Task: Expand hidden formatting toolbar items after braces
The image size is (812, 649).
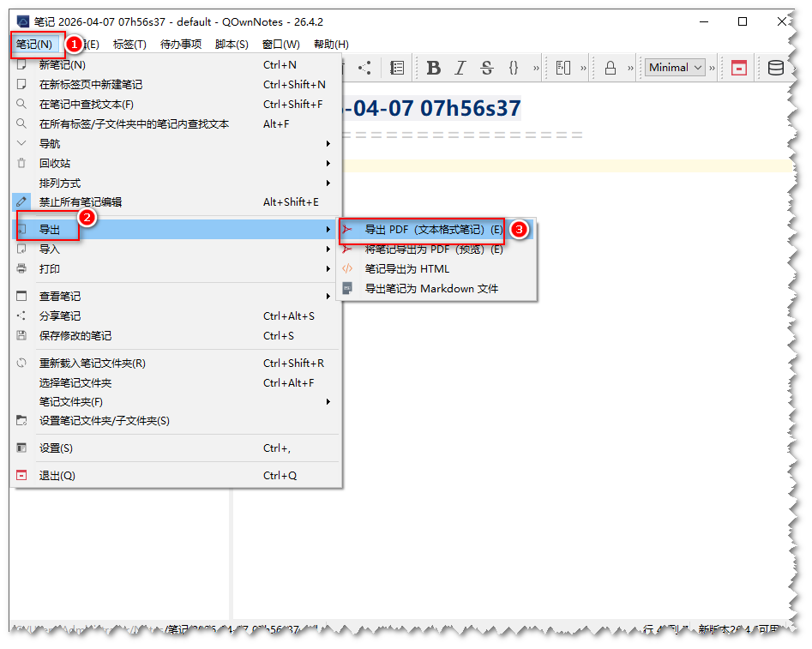Action: [536, 68]
